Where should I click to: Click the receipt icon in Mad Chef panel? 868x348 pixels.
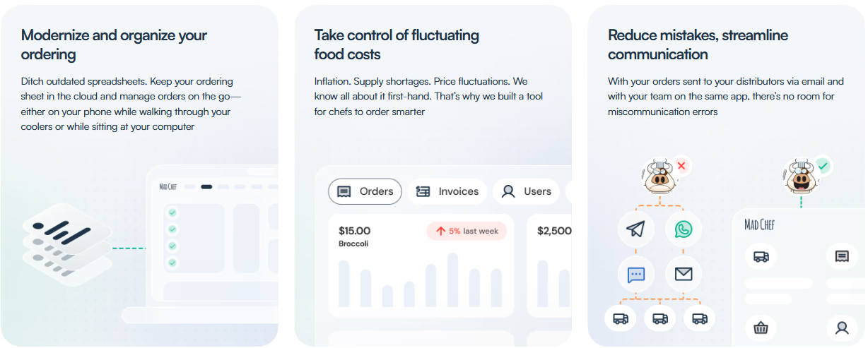click(x=842, y=257)
